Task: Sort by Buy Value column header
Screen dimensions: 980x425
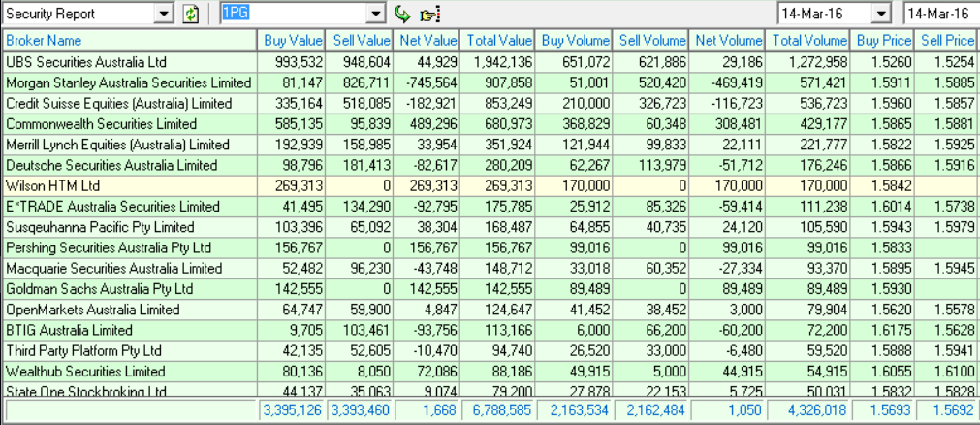Action: click(291, 41)
